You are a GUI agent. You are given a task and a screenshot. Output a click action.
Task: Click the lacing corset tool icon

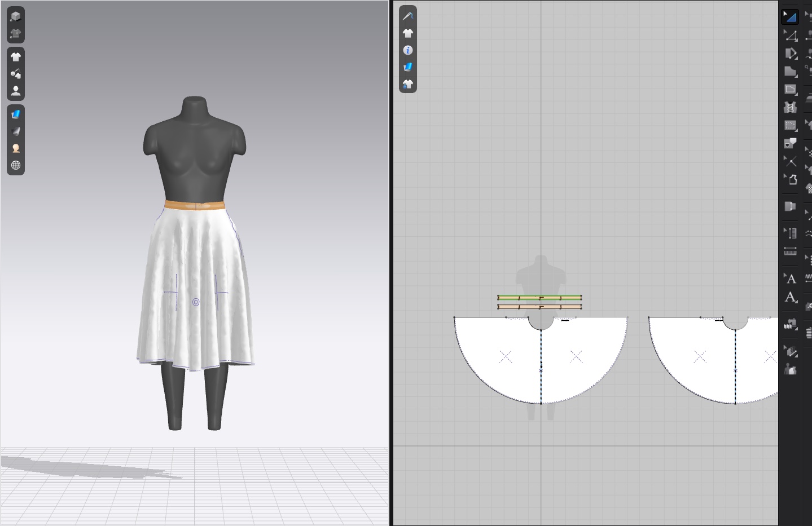pos(790,107)
